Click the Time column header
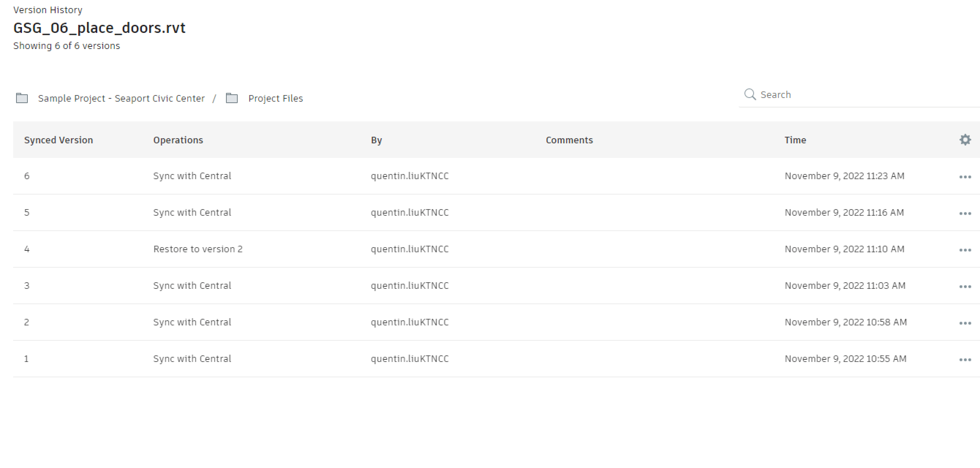Screen dimensions: 980x468 point(795,140)
